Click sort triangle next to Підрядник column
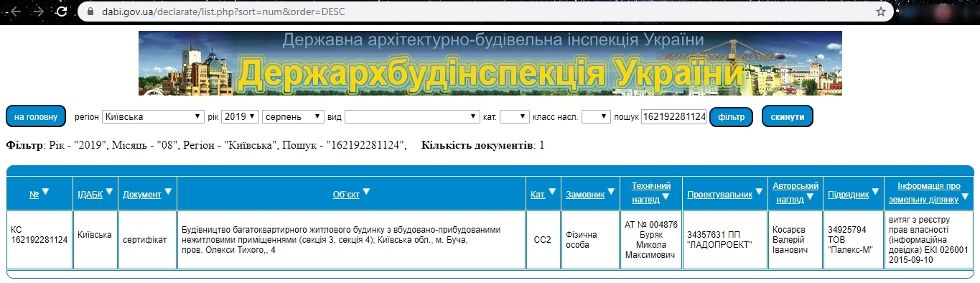This screenshot has height=283, width=980. (876, 192)
